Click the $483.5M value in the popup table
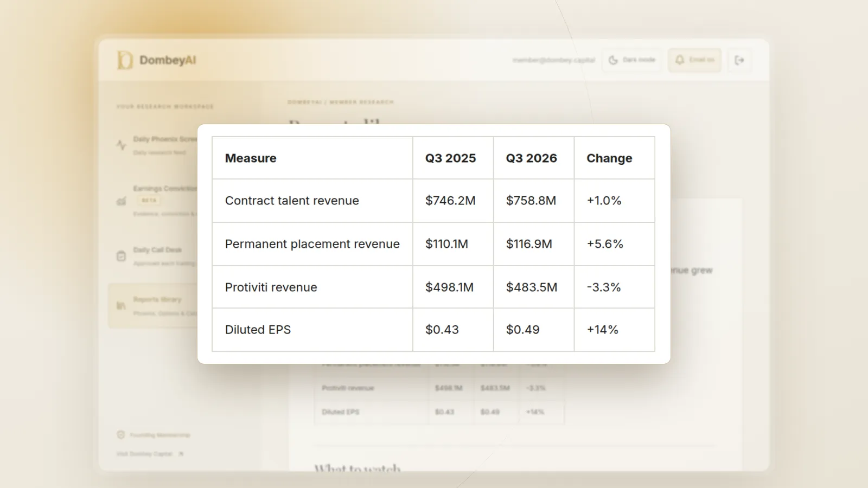Image resolution: width=868 pixels, height=488 pixels. (x=532, y=287)
